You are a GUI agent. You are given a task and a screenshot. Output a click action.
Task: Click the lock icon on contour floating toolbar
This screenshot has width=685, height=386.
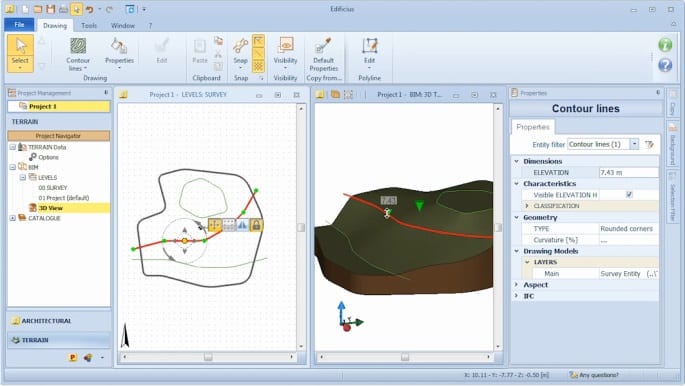(x=256, y=225)
